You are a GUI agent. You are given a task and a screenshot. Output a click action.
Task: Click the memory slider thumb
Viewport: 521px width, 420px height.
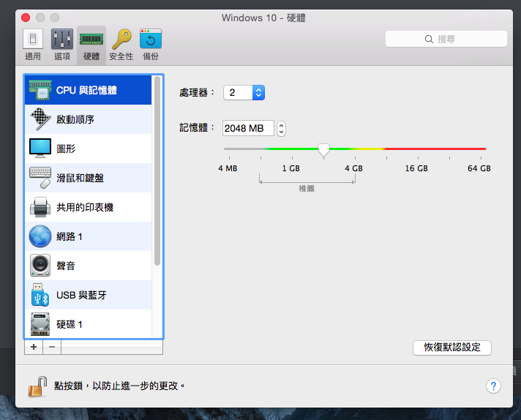point(323,151)
